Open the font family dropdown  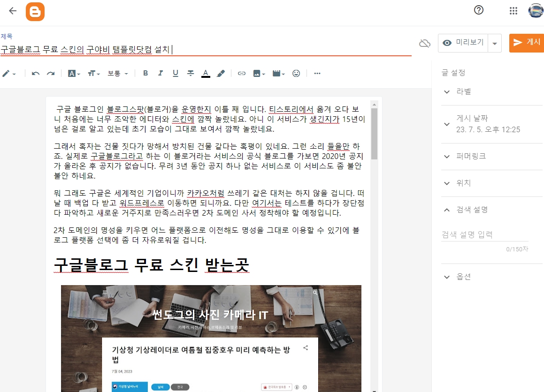(x=74, y=74)
